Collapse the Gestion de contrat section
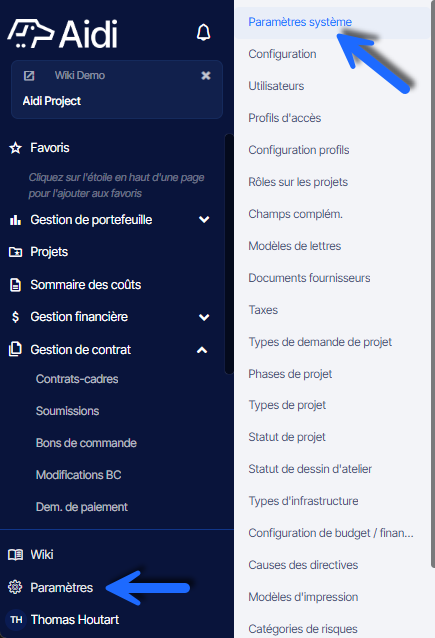The height and width of the screenshot is (638, 435). (x=202, y=350)
